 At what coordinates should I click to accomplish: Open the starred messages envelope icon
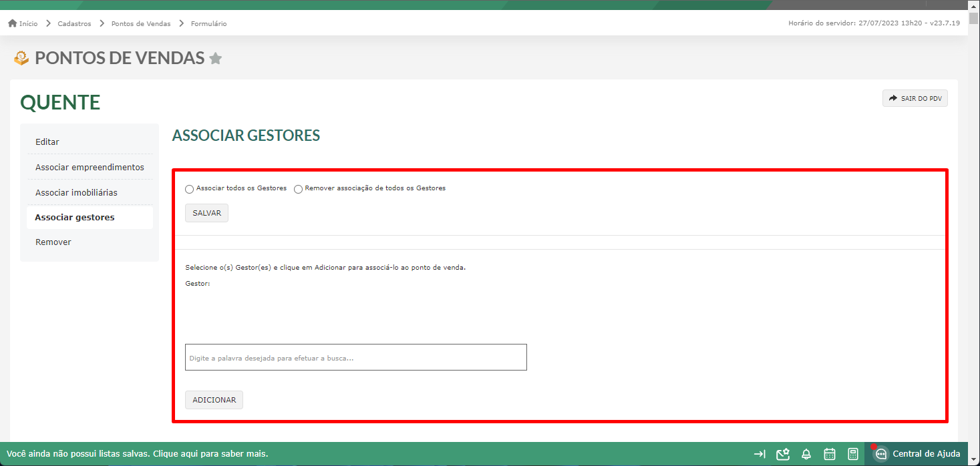[783, 454]
